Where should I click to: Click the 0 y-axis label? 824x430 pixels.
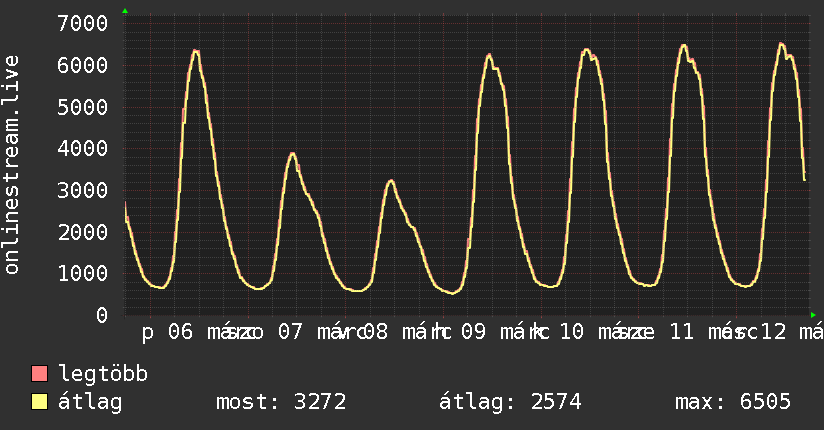(x=102, y=315)
